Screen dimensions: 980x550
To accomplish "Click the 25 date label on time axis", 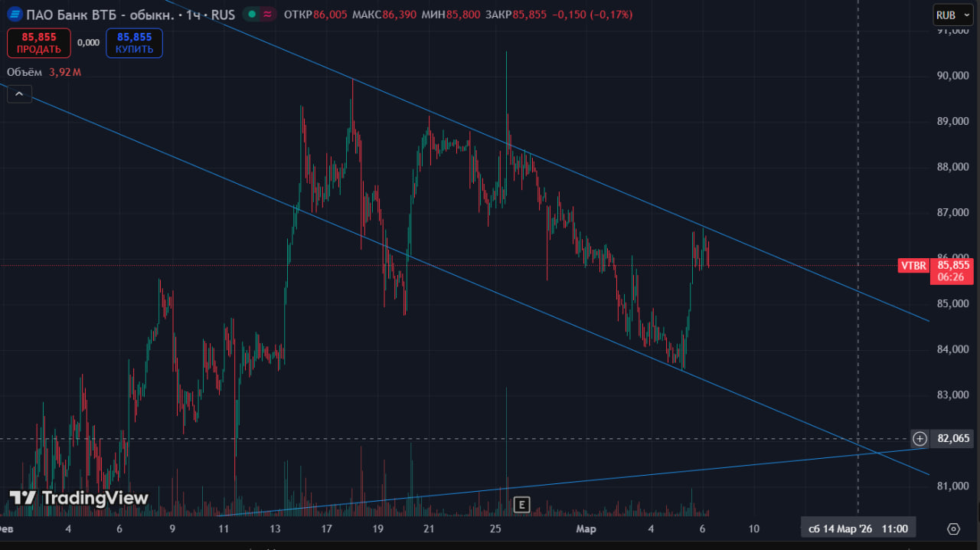I will tap(495, 529).
